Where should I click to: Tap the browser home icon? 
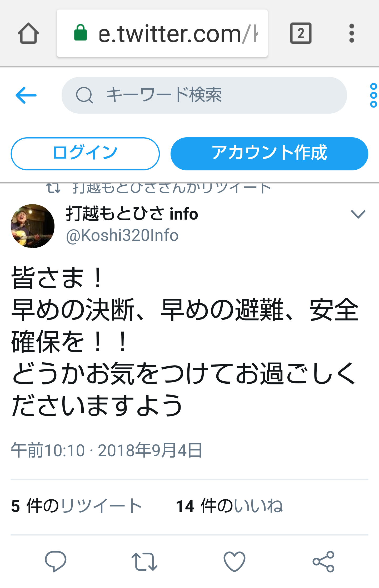[x=28, y=33]
